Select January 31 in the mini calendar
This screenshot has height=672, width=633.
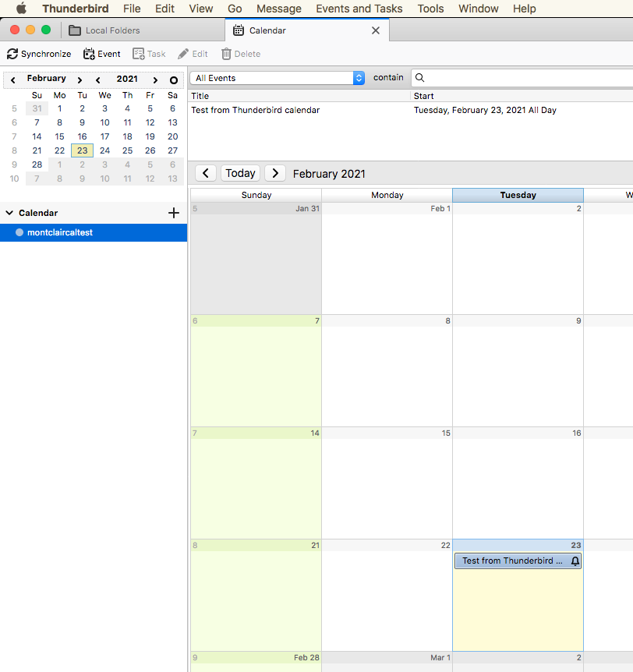37,108
